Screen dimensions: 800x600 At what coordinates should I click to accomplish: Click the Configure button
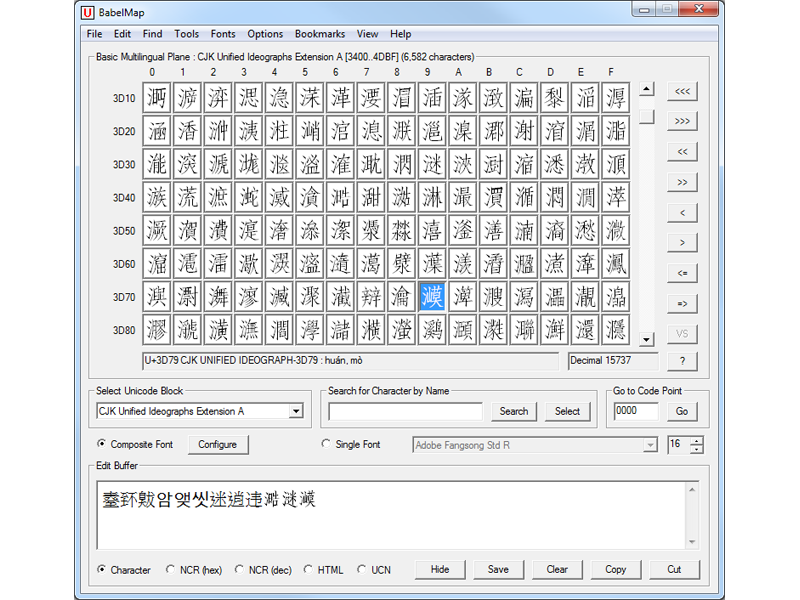point(217,445)
